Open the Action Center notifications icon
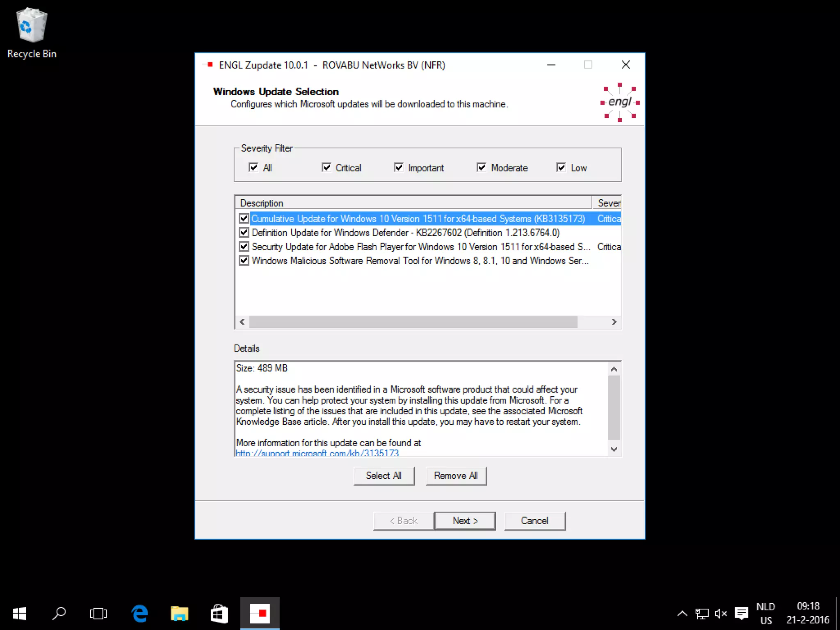Viewport: 840px width, 630px height. (x=741, y=614)
